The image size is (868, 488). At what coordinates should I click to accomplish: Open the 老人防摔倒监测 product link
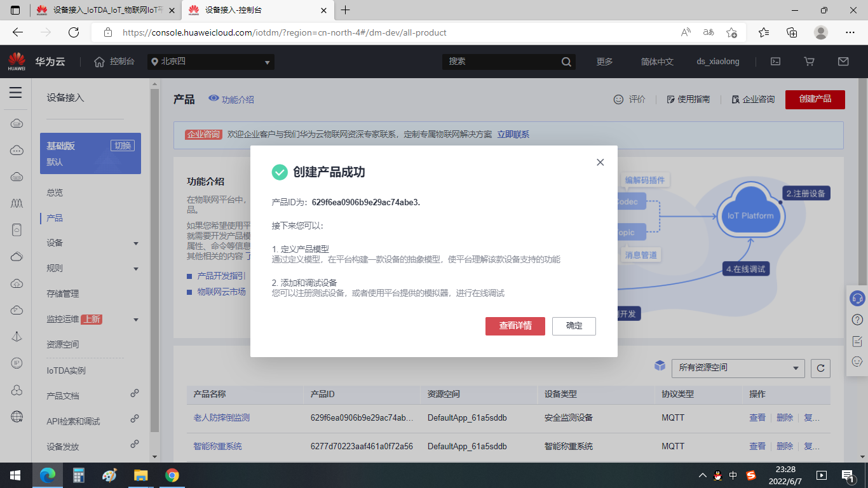tap(222, 418)
